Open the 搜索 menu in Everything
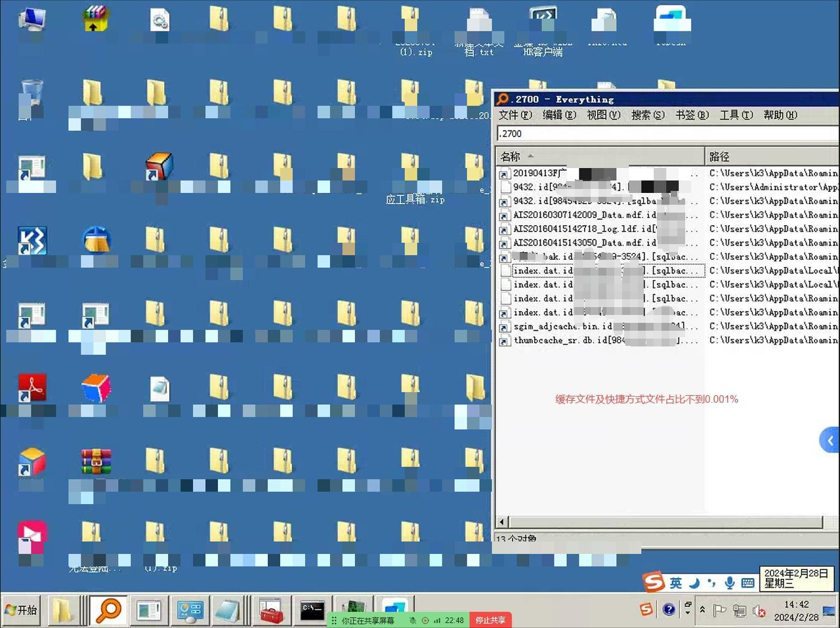This screenshot has height=628, width=840. click(647, 115)
